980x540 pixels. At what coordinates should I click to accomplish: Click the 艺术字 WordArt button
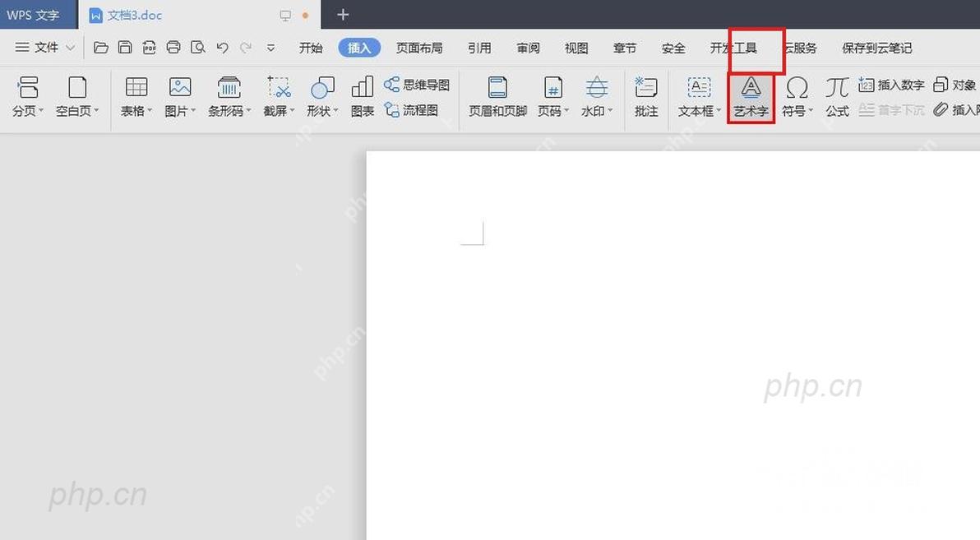[751, 98]
